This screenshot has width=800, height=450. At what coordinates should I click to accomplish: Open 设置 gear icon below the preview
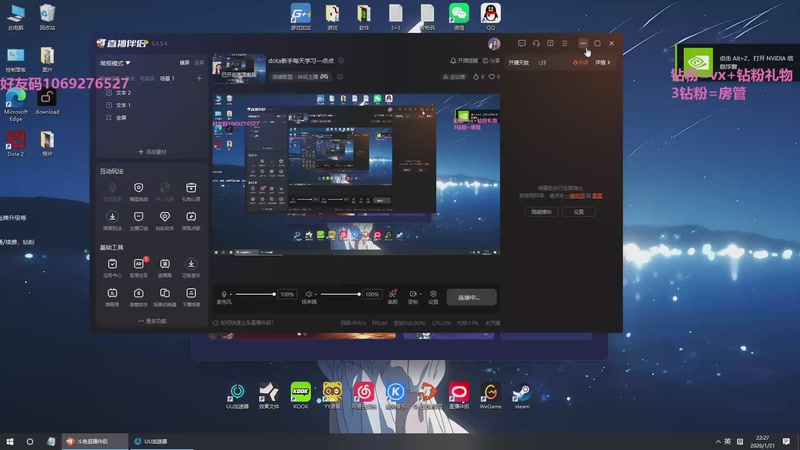pyautogui.click(x=433, y=296)
